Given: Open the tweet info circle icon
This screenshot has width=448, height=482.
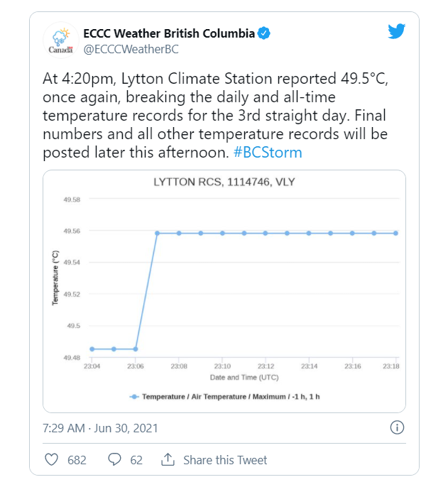Looking at the screenshot, I should 398,427.
